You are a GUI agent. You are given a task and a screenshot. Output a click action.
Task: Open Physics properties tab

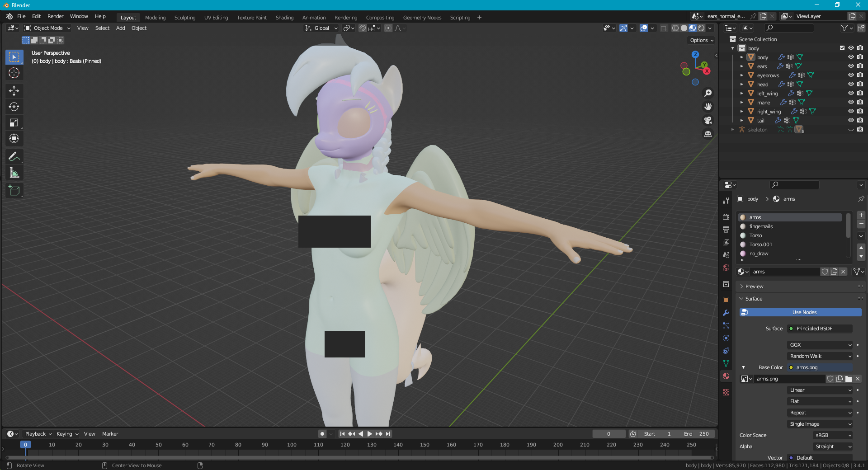coord(726,338)
